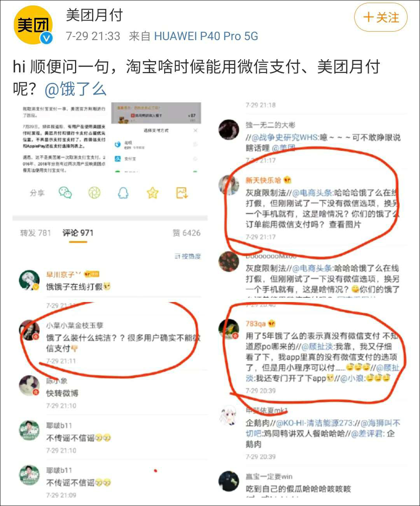Switch to the 评论 971 tab
420x506 pixels.
click(78, 233)
